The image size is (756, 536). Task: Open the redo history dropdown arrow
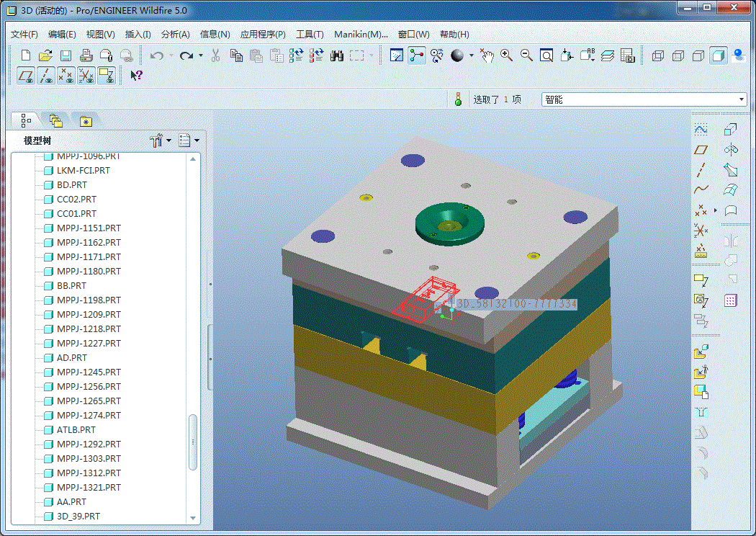(x=201, y=55)
